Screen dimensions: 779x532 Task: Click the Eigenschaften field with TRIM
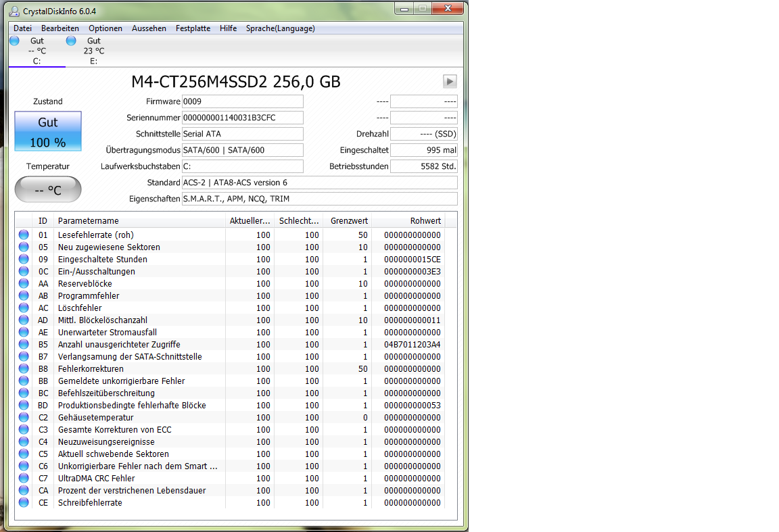pos(319,199)
